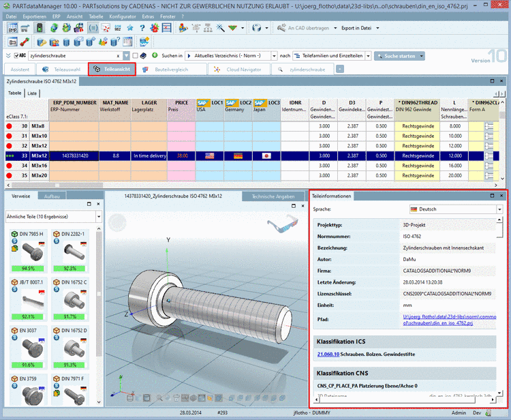The width and height of the screenshot is (511, 420).
Task: Click the 94.5% similarity bar for DIN 7985 H
Action: 27,269
